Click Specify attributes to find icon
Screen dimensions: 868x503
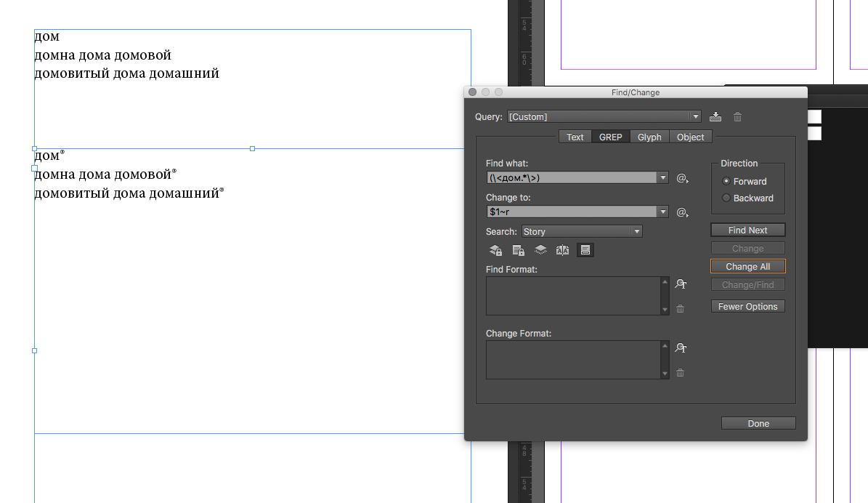[681, 284]
